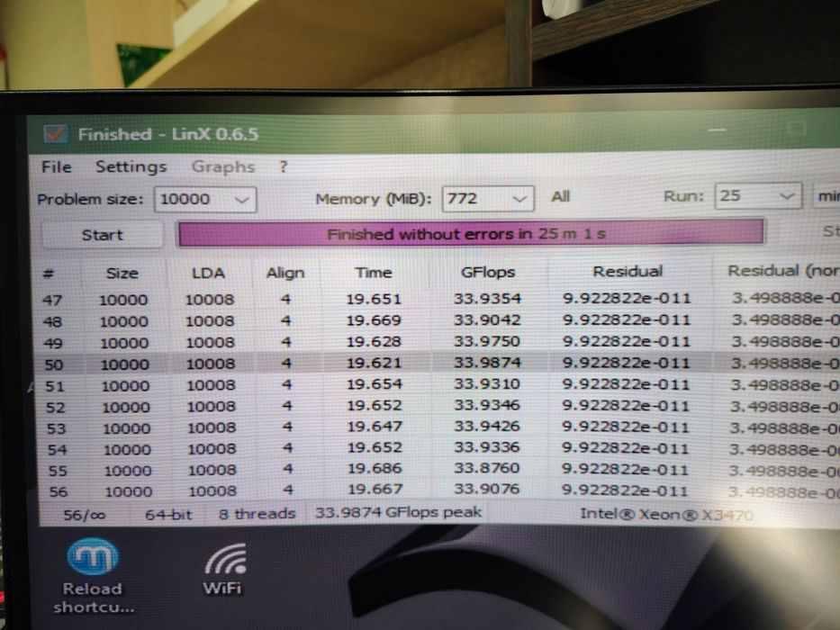840x630 pixels.
Task: Click the 33.9346 GFlops value
Action: [487, 405]
